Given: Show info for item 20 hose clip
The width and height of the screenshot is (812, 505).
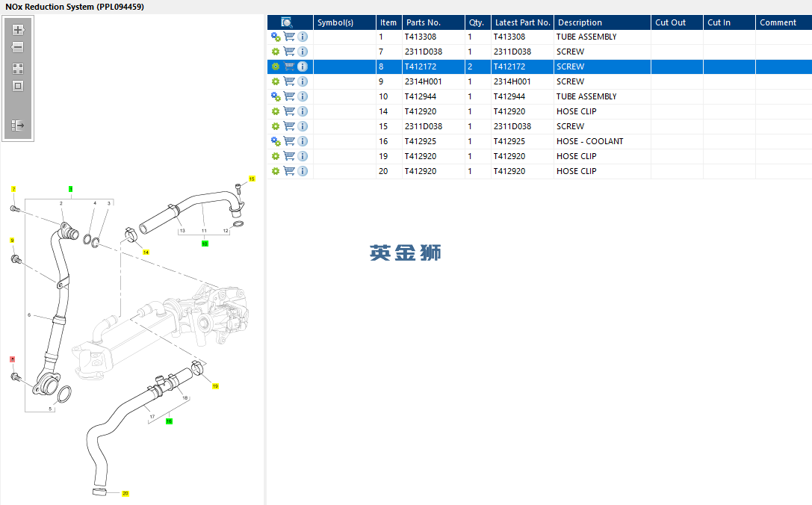Looking at the screenshot, I should point(303,171).
